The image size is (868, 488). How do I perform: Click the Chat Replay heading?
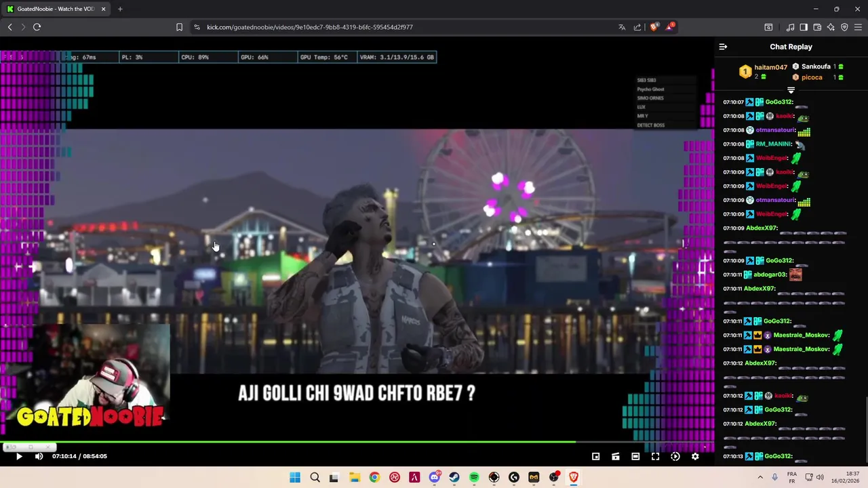click(x=791, y=47)
